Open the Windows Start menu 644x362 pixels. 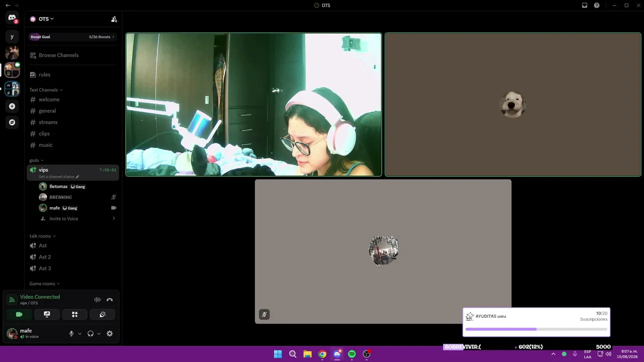[x=278, y=354]
